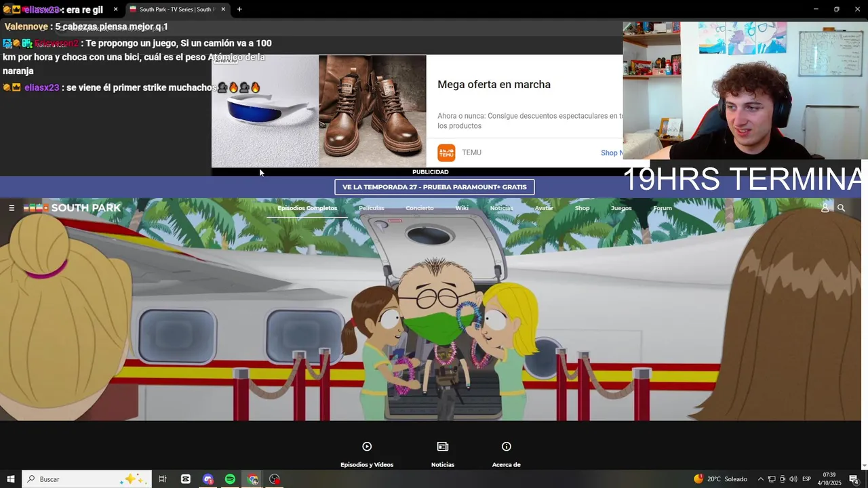The height and width of the screenshot is (488, 868).
Task: Click the Episodios y Videos play icon
Action: coord(367,447)
